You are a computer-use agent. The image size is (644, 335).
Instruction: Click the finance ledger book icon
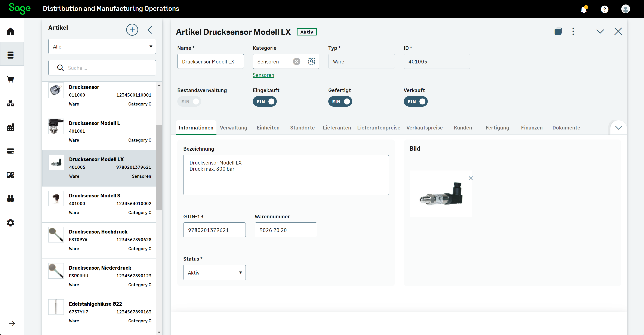click(x=10, y=175)
